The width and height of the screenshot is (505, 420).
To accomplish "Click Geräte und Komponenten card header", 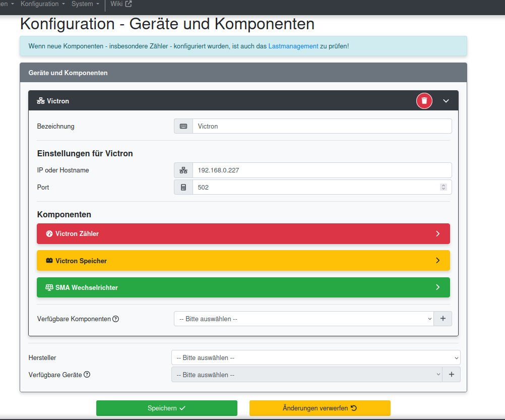I will pos(243,73).
